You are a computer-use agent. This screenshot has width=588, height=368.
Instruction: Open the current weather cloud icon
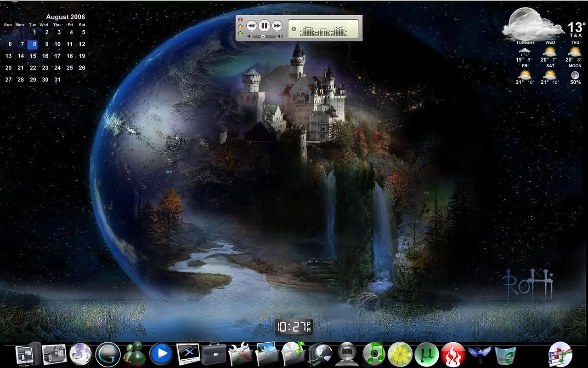click(532, 25)
